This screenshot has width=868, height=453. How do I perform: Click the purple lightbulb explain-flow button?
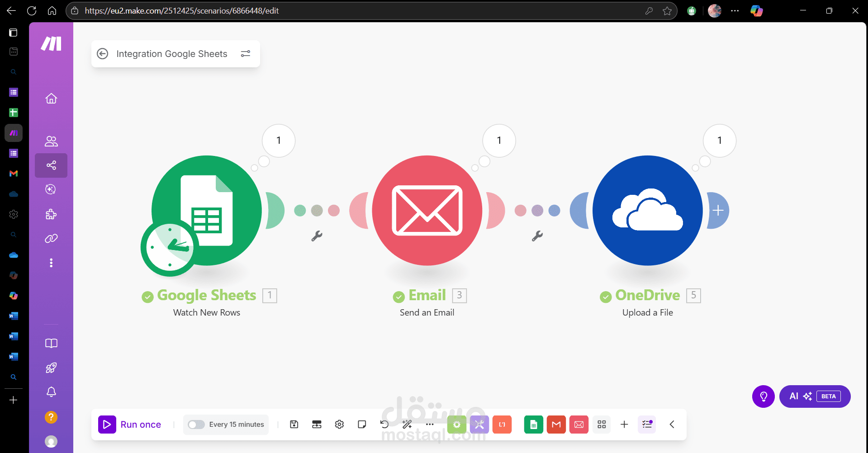[764, 396]
